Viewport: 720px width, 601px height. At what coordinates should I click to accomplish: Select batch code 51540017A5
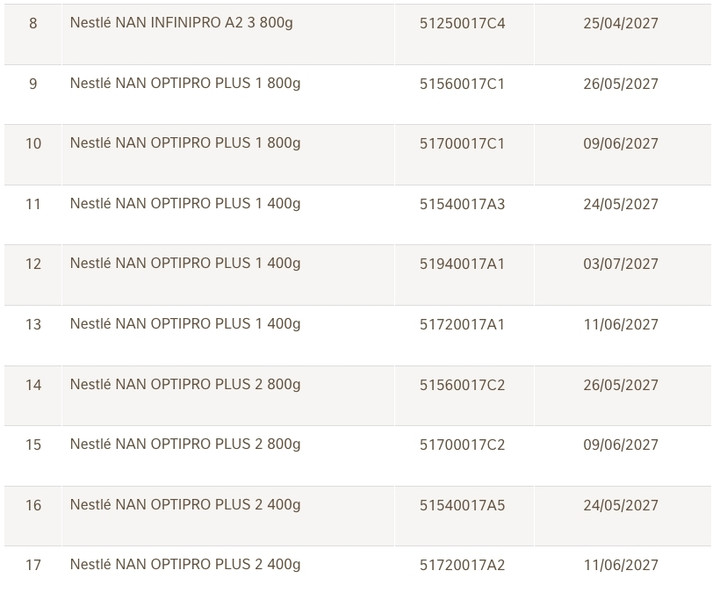(x=462, y=506)
